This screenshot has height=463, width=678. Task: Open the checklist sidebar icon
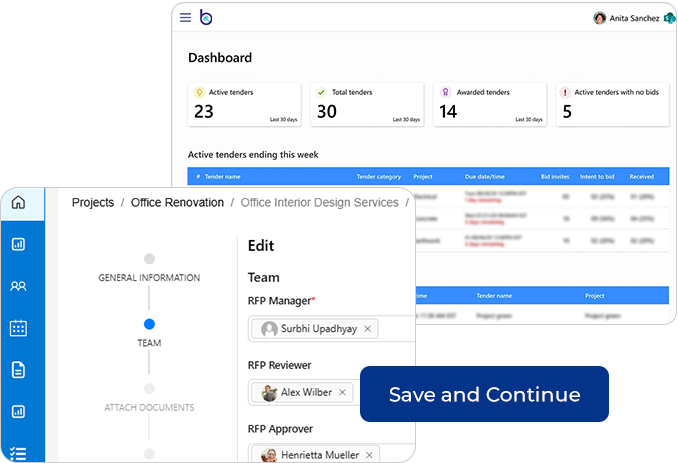point(18,453)
